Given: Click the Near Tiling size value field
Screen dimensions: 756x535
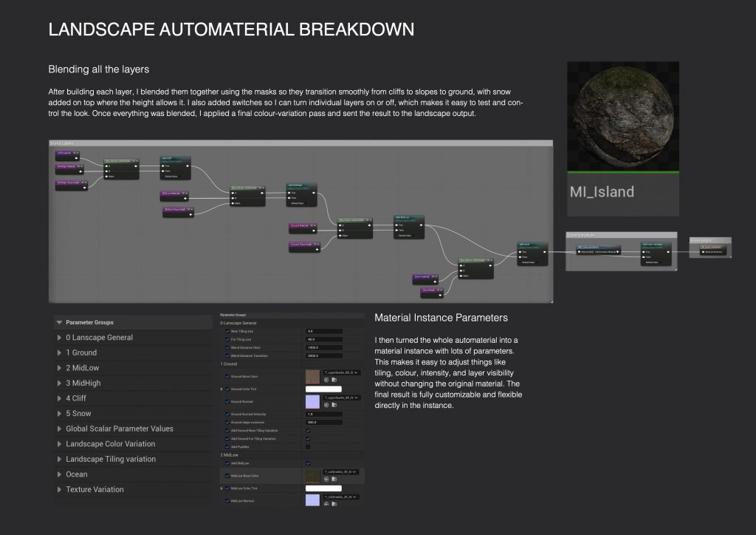Looking at the screenshot, I should click(x=323, y=331).
